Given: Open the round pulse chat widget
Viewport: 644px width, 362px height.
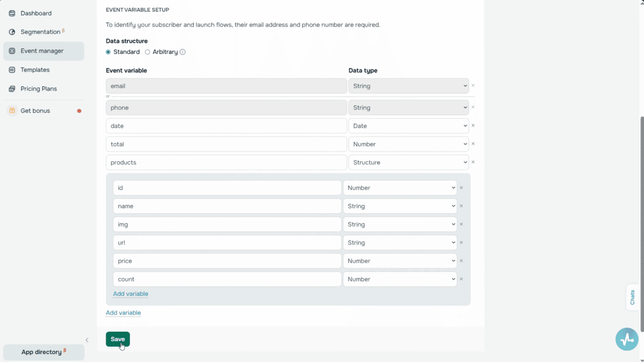Looking at the screenshot, I should 627,339.
